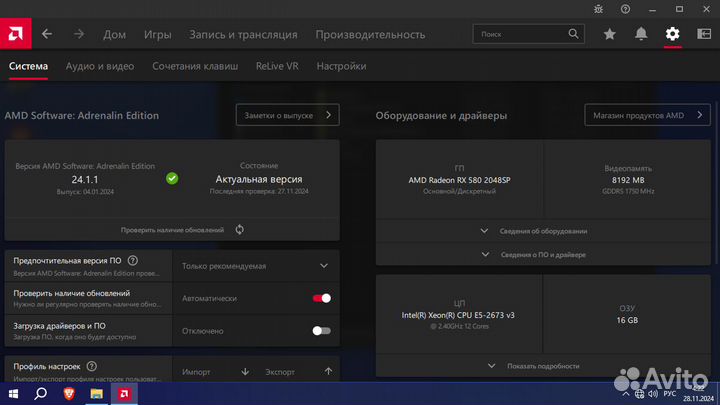
Task: Open settings gear icon
Action: (x=672, y=34)
